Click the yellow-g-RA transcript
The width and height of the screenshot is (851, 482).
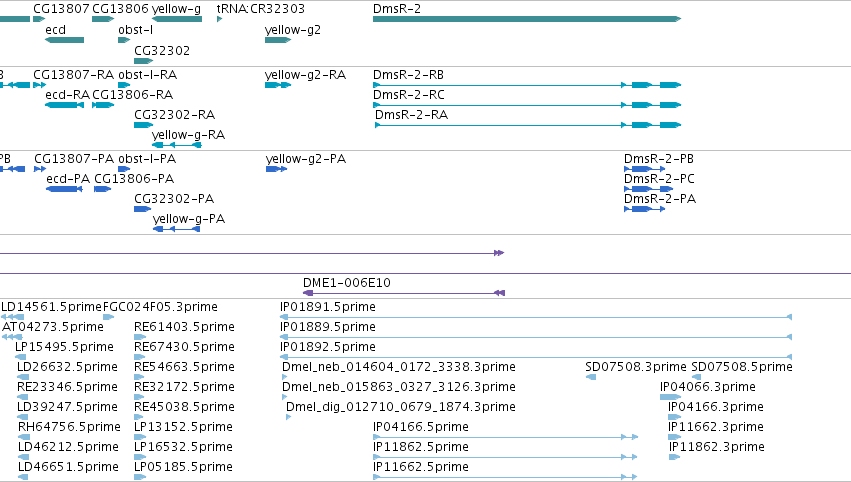tap(177, 145)
